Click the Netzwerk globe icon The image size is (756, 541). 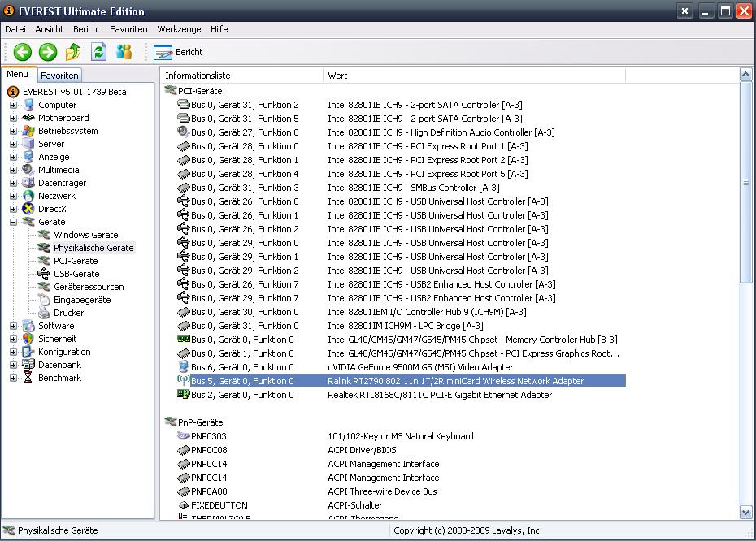click(29, 196)
